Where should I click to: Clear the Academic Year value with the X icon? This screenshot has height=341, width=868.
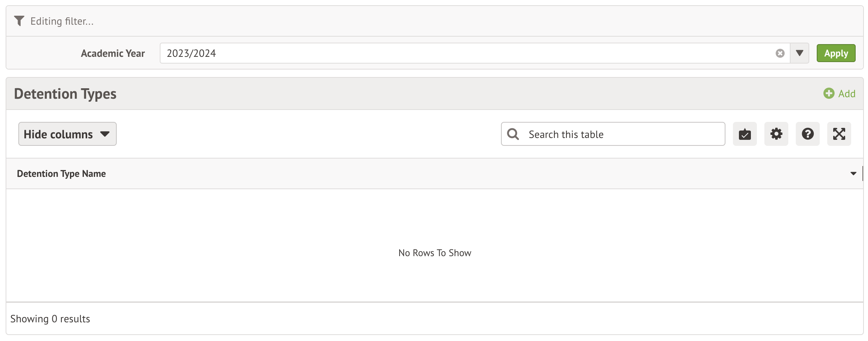(x=780, y=53)
